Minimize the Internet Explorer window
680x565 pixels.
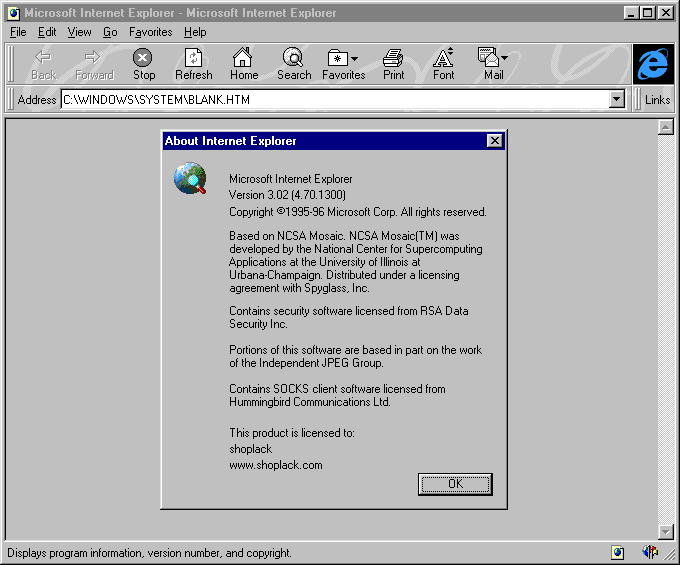pyautogui.click(x=632, y=13)
